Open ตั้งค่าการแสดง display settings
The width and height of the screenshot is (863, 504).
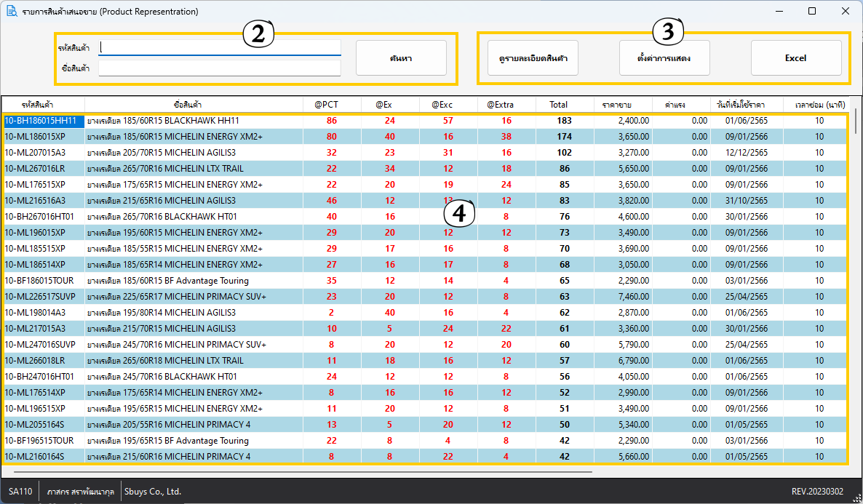click(664, 58)
